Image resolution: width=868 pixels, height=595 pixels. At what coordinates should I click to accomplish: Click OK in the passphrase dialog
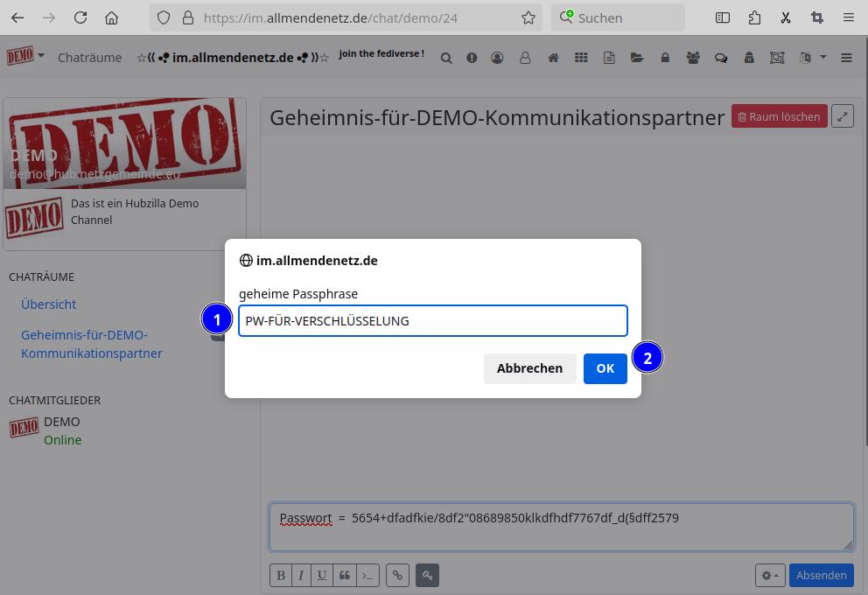point(605,368)
